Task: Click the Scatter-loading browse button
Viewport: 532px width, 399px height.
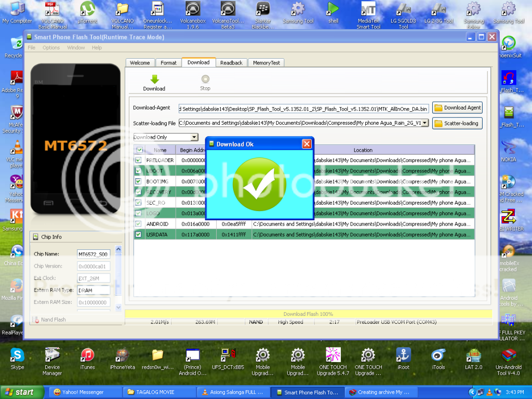Action: (457, 124)
